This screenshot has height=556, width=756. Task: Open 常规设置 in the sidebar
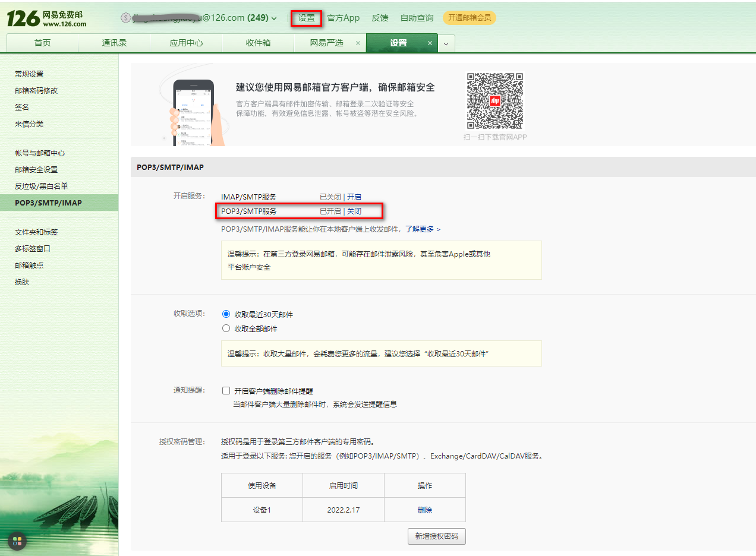point(29,74)
